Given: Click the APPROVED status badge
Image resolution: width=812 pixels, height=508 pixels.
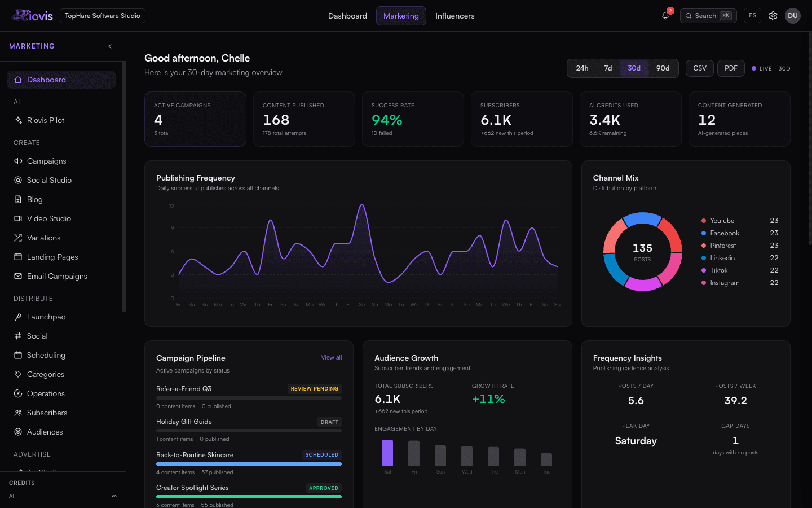Looking at the screenshot, I should click(x=324, y=488).
